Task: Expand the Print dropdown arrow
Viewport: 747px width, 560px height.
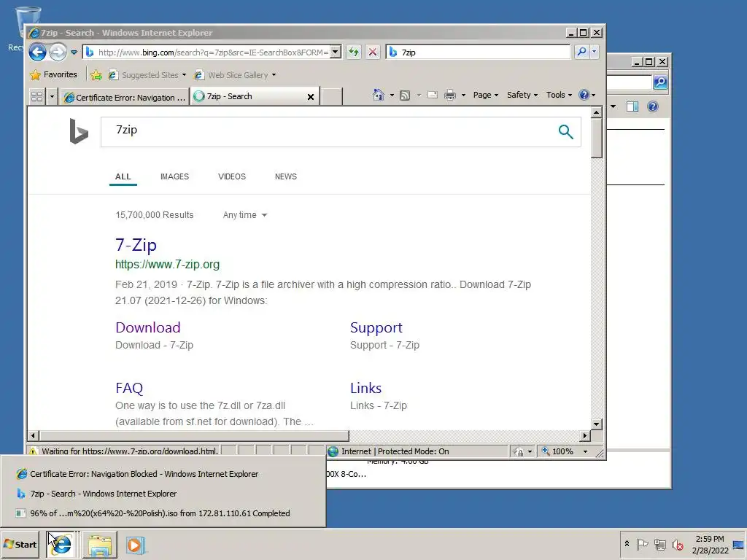Action: coord(463,96)
